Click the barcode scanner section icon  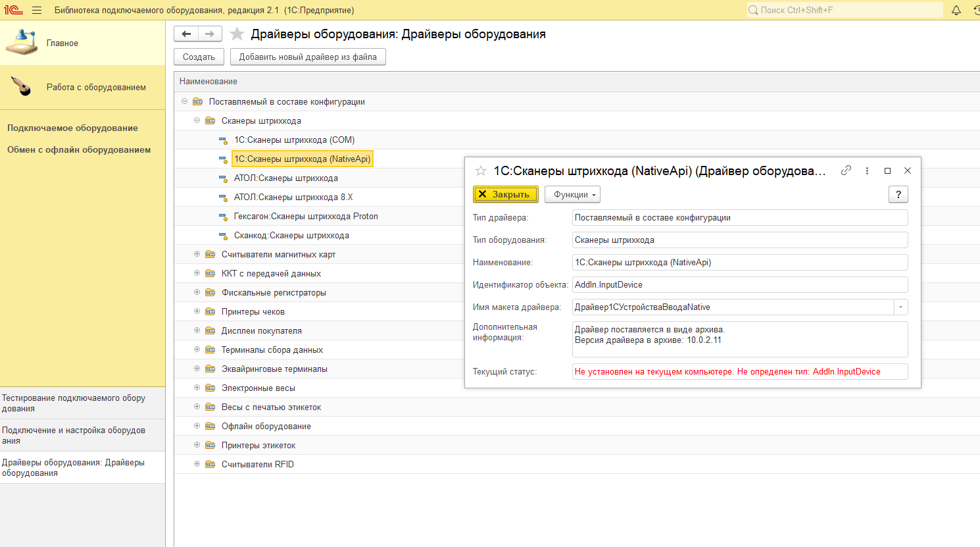point(22,86)
